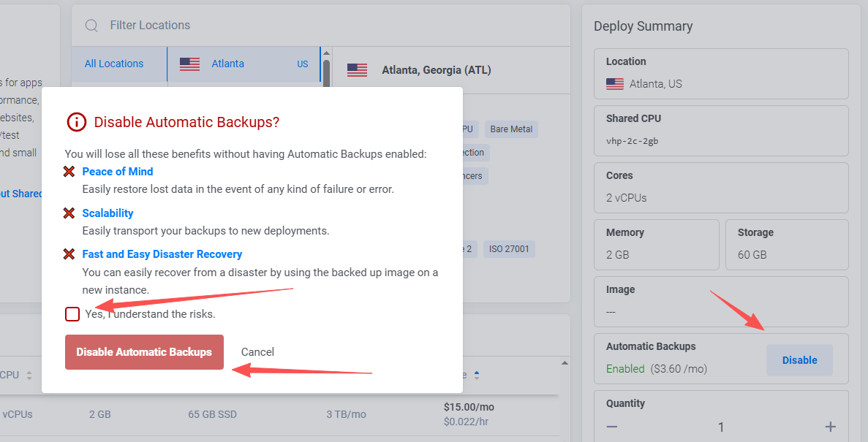Click the US flag in the Atlanta tab

pos(189,64)
